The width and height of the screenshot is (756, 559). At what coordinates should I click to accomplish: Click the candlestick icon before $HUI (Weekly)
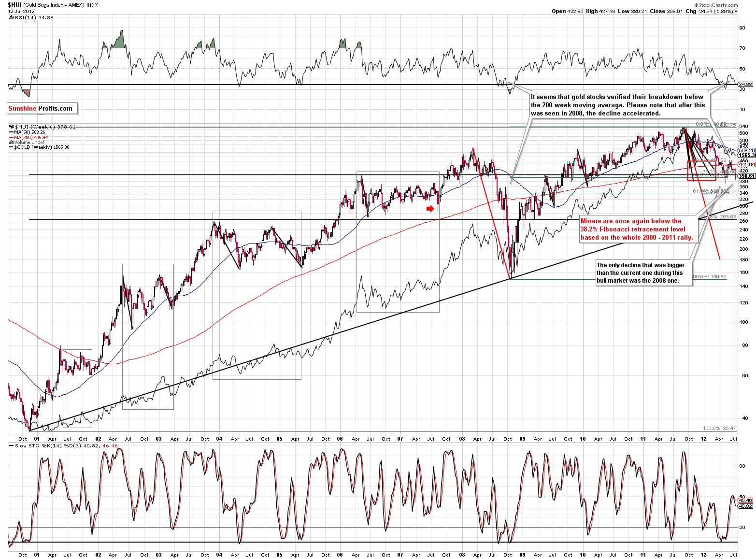(x=12, y=127)
